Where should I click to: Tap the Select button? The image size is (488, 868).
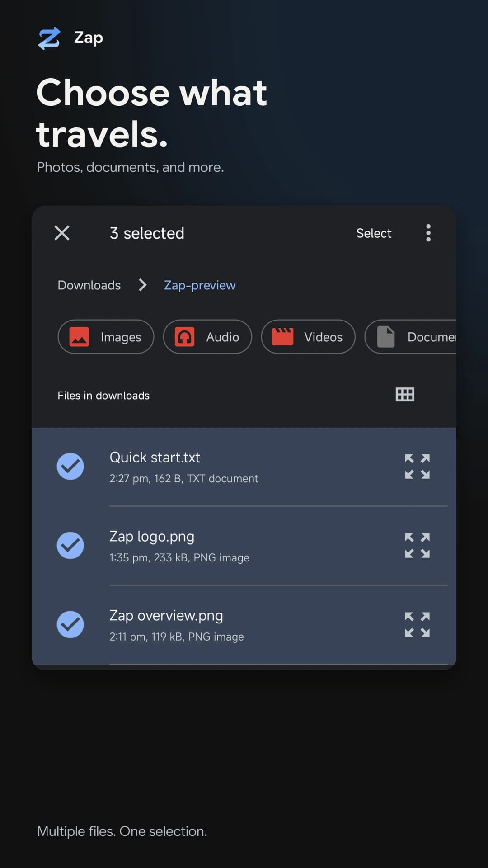coord(374,233)
